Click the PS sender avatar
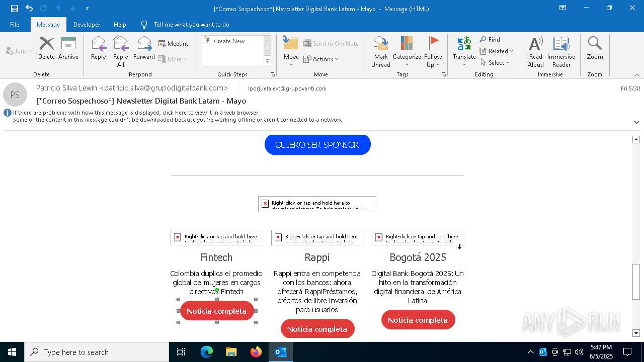644x362 pixels. click(x=15, y=95)
